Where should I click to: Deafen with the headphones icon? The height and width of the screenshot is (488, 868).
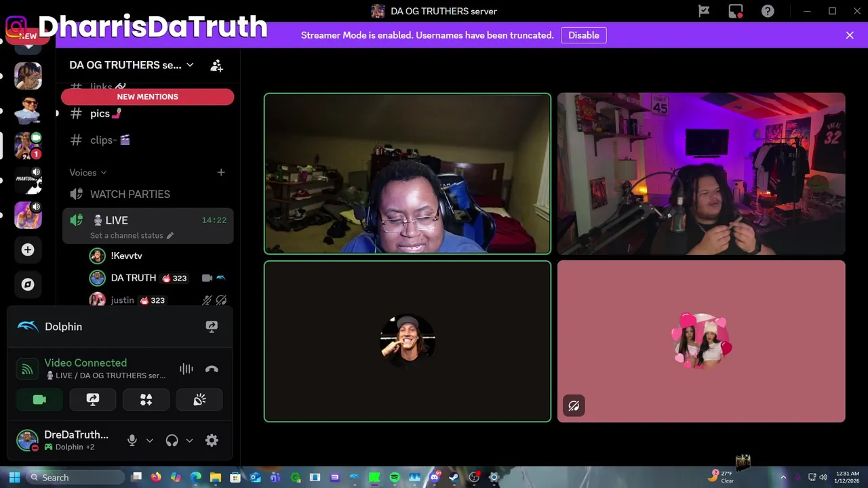point(172,441)
